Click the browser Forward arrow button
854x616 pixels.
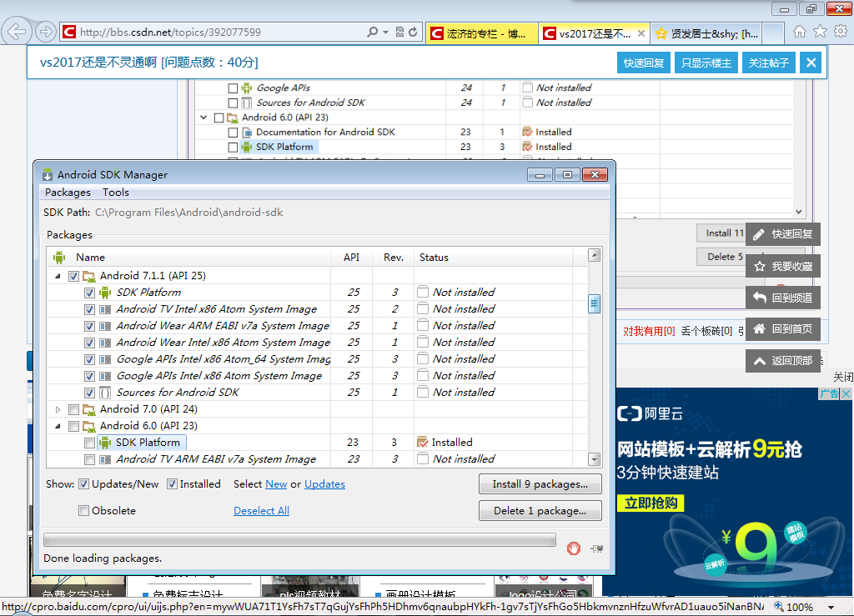[47, 33]
